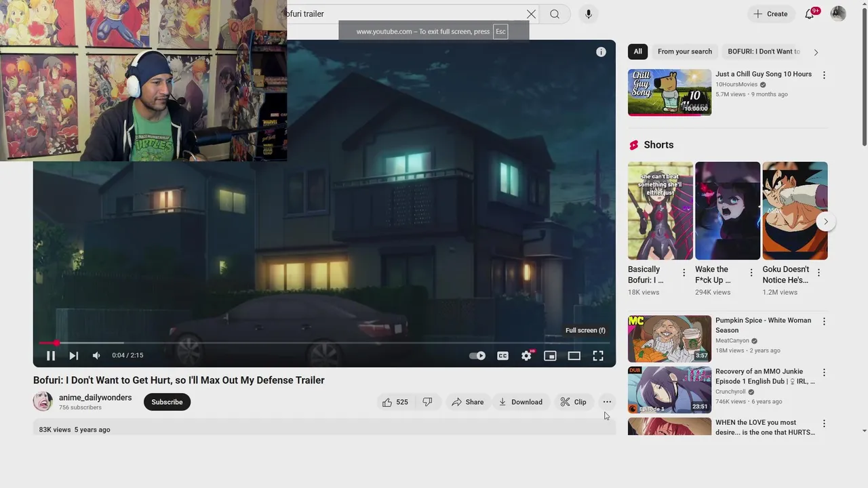The image size is (868, 488).
Task: Visit the Crunchyroll channel
Action: [x=730, y=392]
